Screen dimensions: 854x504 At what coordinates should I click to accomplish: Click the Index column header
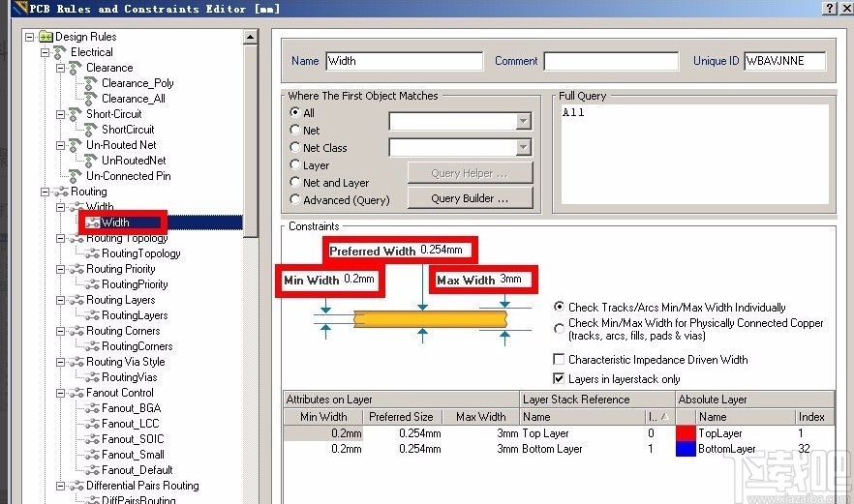(x=814, y=417)
